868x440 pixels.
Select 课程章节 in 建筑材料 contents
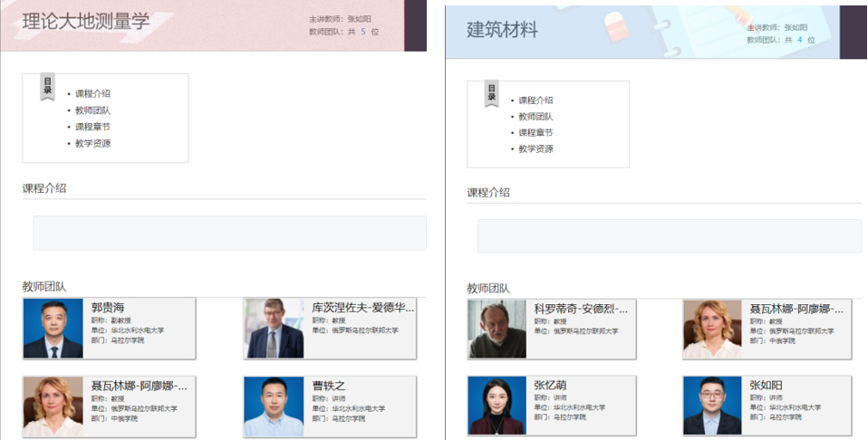(535, 133)
